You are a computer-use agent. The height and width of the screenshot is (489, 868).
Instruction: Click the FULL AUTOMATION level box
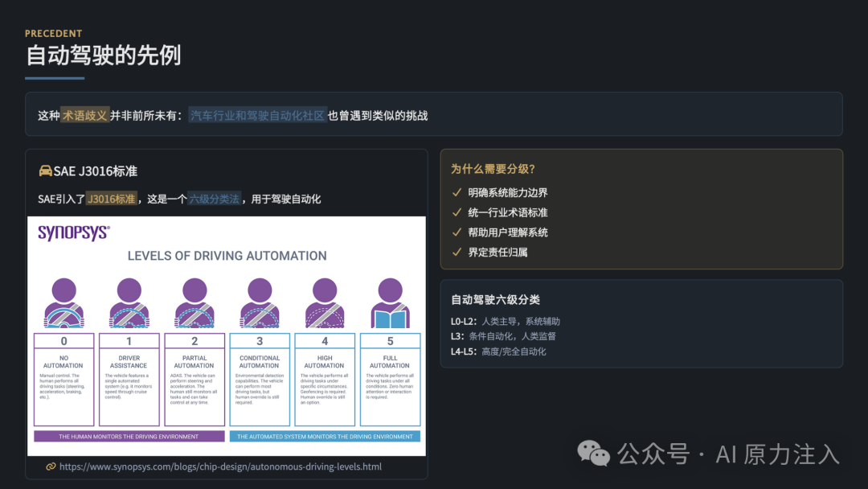click(x=391, y=380)
